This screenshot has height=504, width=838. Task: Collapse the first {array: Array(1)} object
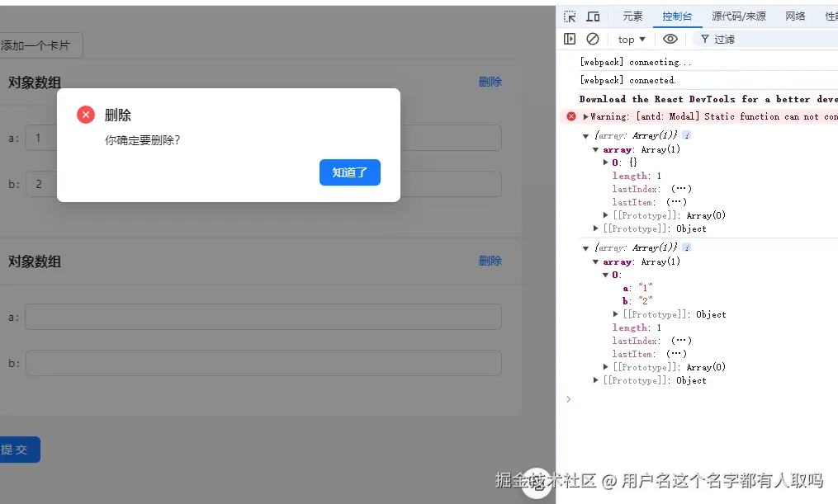click(585, 136)
